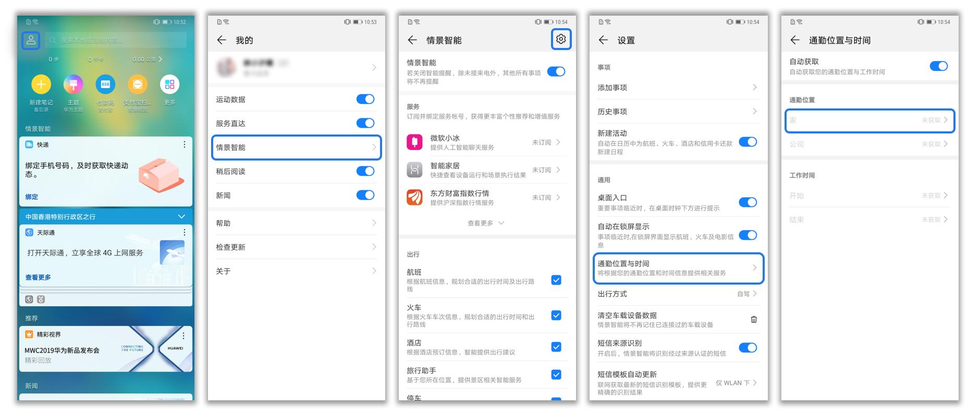The width and height of the screenshot is (980, 417).
Task: Toggle the 运动数据 switch
Action: 365,99
